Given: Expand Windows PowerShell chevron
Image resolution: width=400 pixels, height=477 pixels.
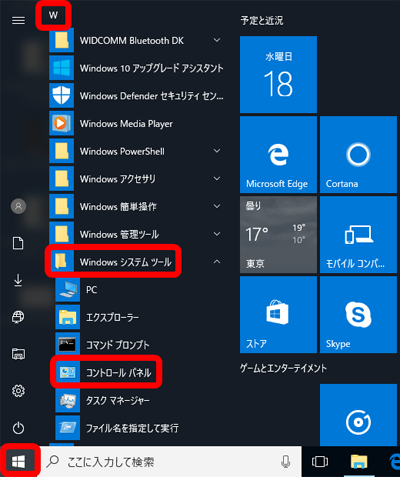Looking at the screenshot, I should (217, 151).
